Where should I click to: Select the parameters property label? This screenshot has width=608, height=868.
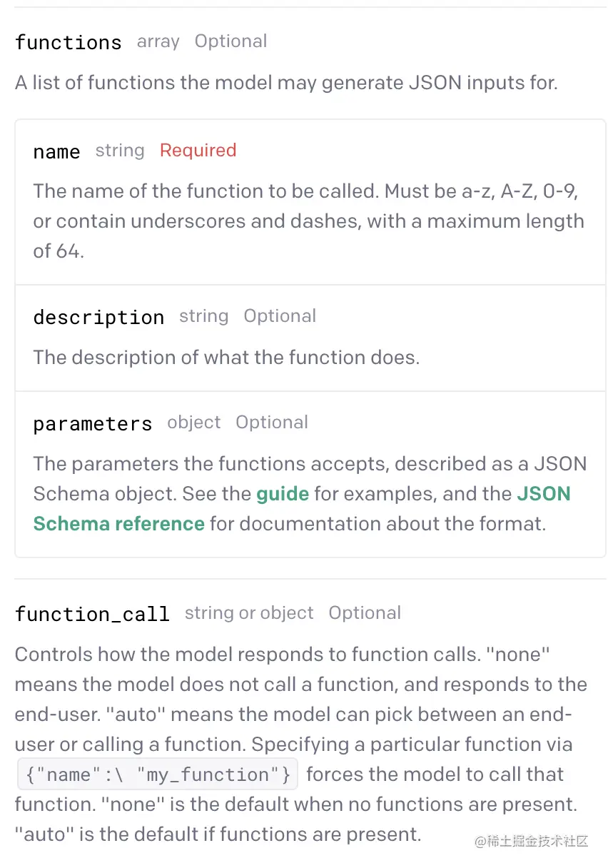pos(93,423)
